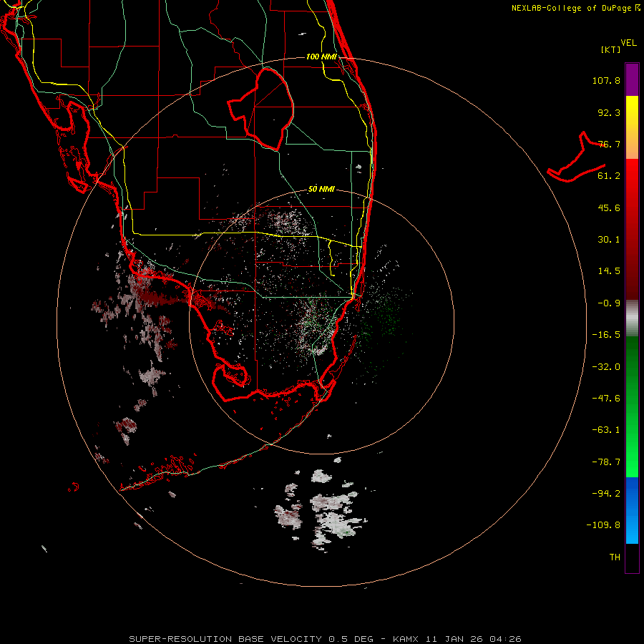Select the -109.8 scale value
The image size is (644, 644).
coord(603,525)
